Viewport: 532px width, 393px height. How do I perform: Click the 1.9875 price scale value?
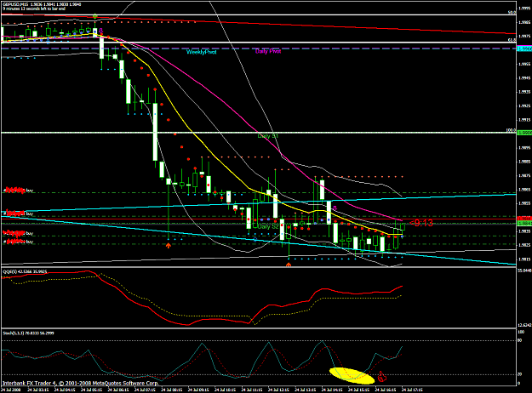tap(524, 175)
